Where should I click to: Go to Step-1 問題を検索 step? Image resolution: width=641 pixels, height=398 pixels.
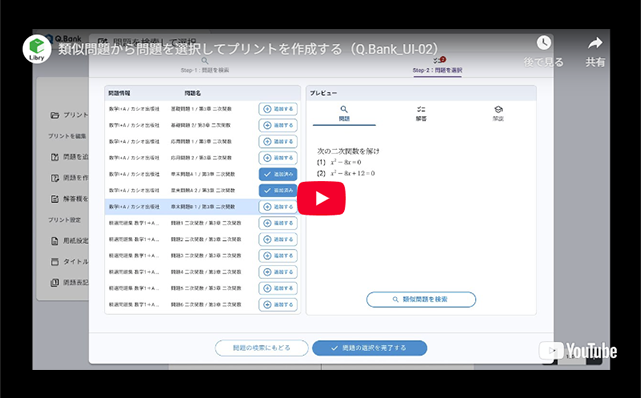click(205, 65)
